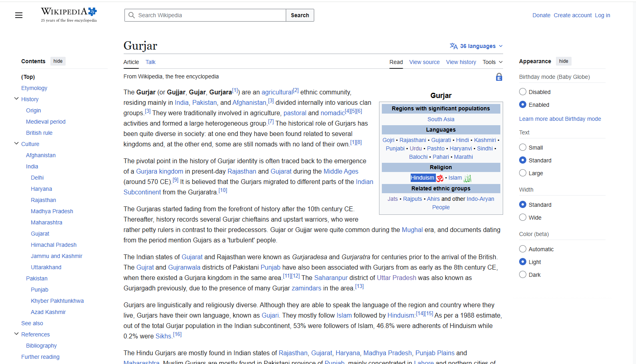Screen dimensions: 636x364
Task: Go to (Top) in contents
Action: point(28,77)
